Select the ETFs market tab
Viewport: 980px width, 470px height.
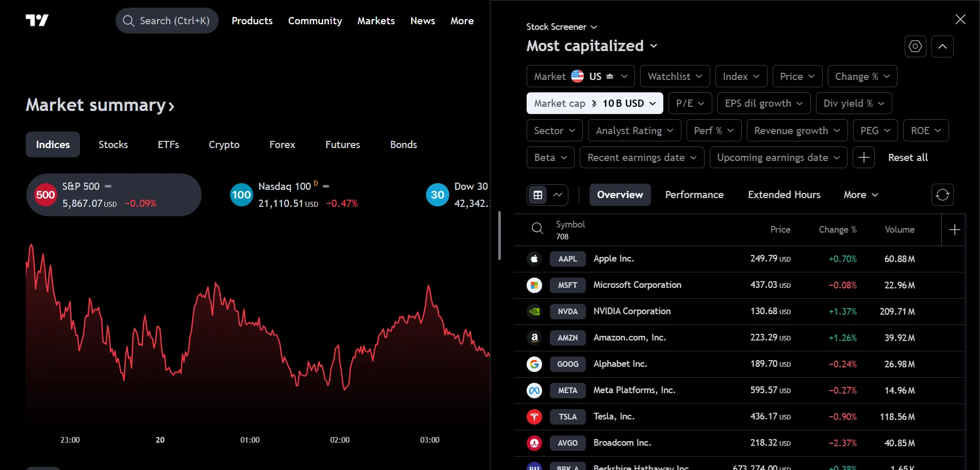tap(168, 144)
